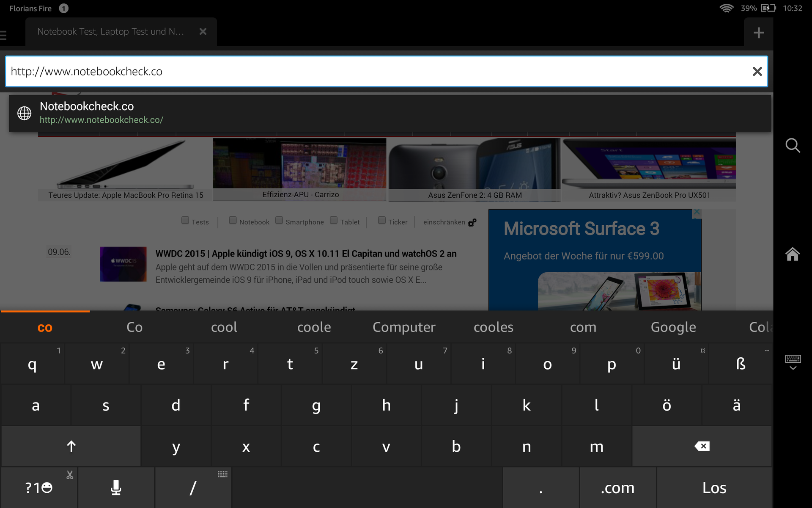Screen dimensions: 812x508
Task: Tap the ü umlaut key
Action: (676, 364)
